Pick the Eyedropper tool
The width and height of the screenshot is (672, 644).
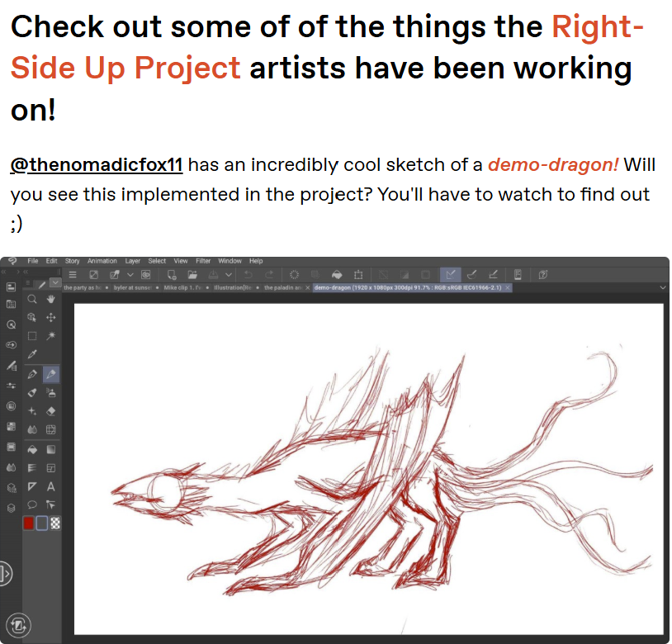point(32,354)
